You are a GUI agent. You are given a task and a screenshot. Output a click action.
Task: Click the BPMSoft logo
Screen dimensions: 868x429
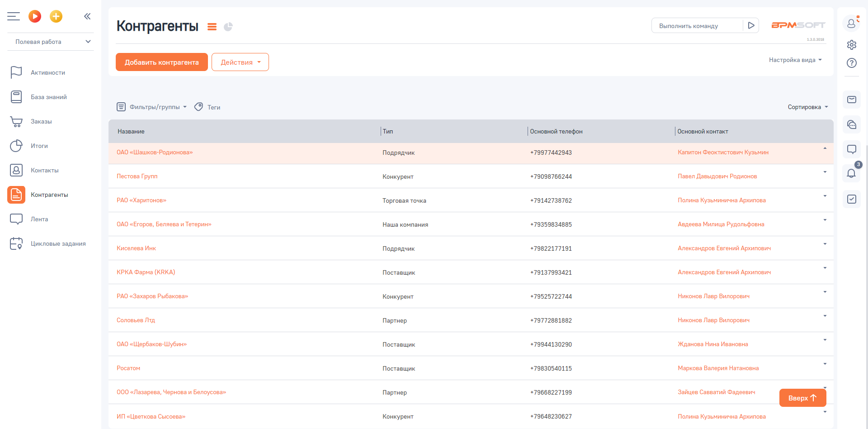tap(798, 25)
